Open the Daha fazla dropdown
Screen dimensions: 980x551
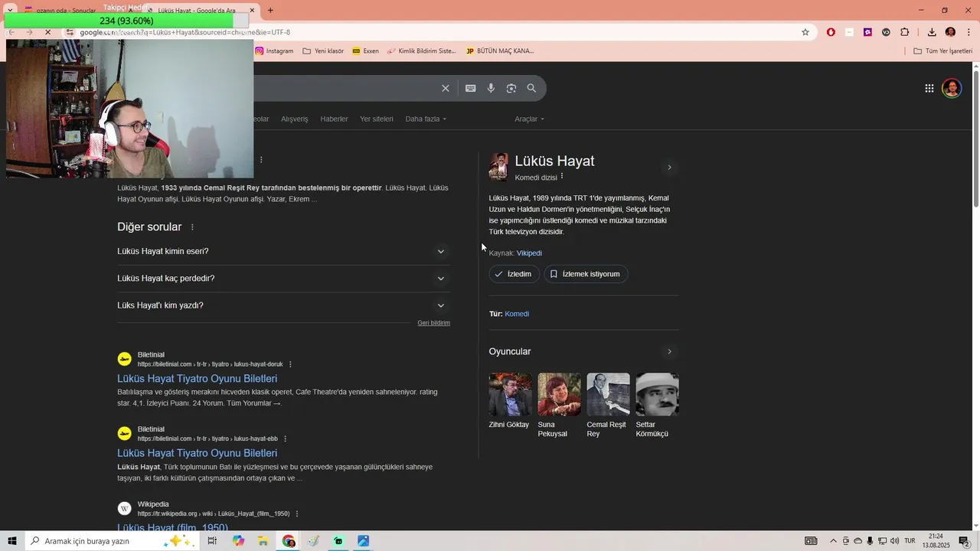click(426, 119)
